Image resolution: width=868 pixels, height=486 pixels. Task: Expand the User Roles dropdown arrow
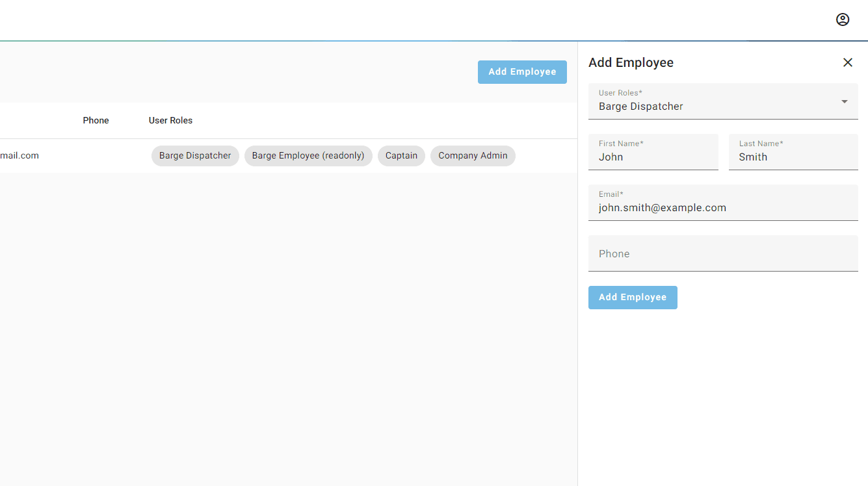(845, 101)
